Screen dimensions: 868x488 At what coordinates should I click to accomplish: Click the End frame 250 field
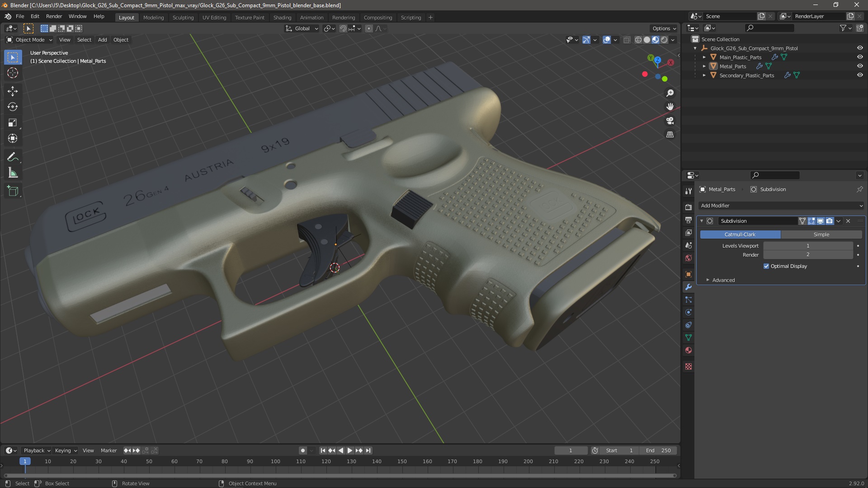click(x=658, y=450)
